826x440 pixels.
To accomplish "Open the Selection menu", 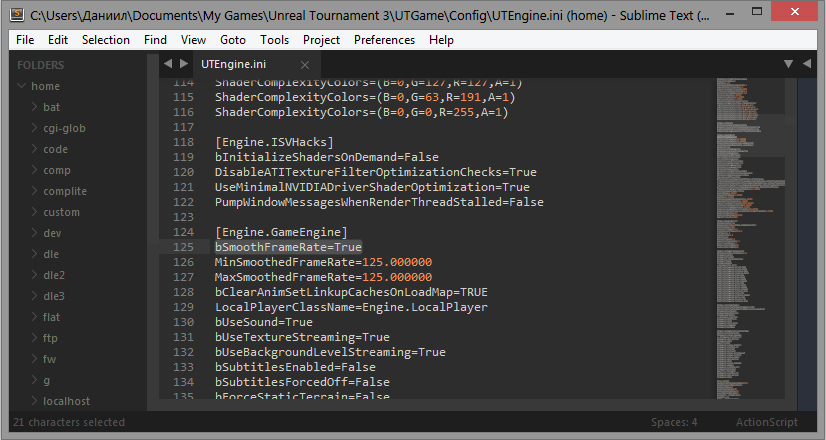I will 106,40.
